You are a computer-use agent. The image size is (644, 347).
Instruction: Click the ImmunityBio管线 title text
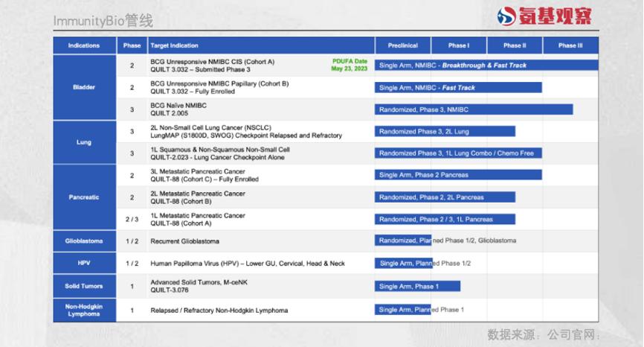coord(103,21)
